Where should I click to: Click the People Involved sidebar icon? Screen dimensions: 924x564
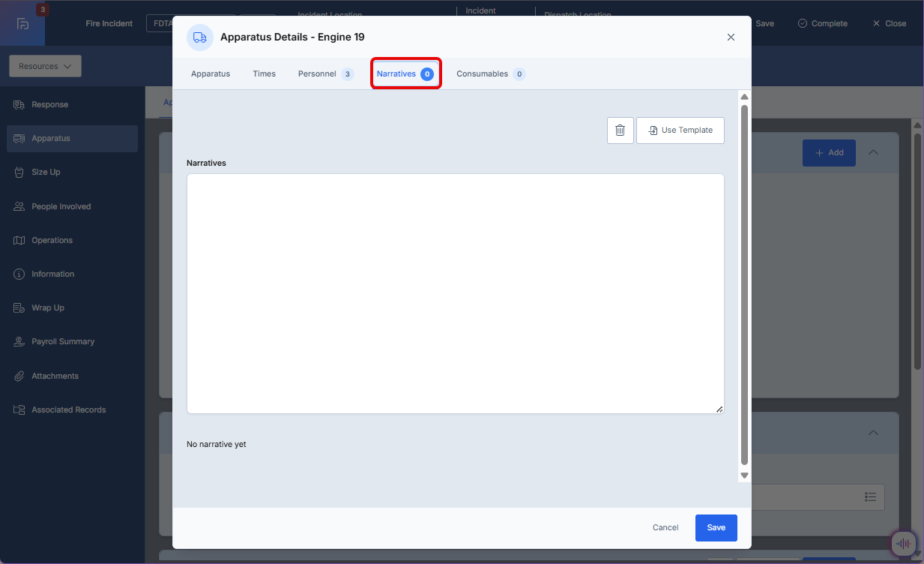(19, 206)
